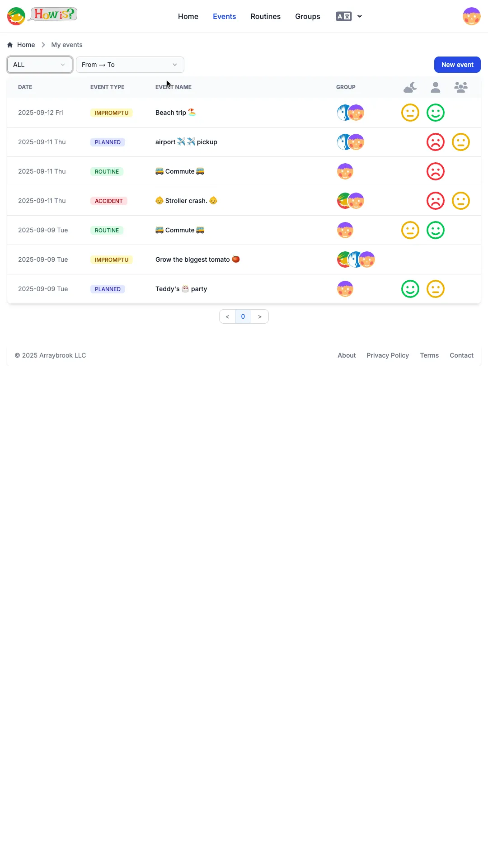This screenshot has width=488, height=868.
Task: Open the ALL event type filter
Action: tap(40, 65)
